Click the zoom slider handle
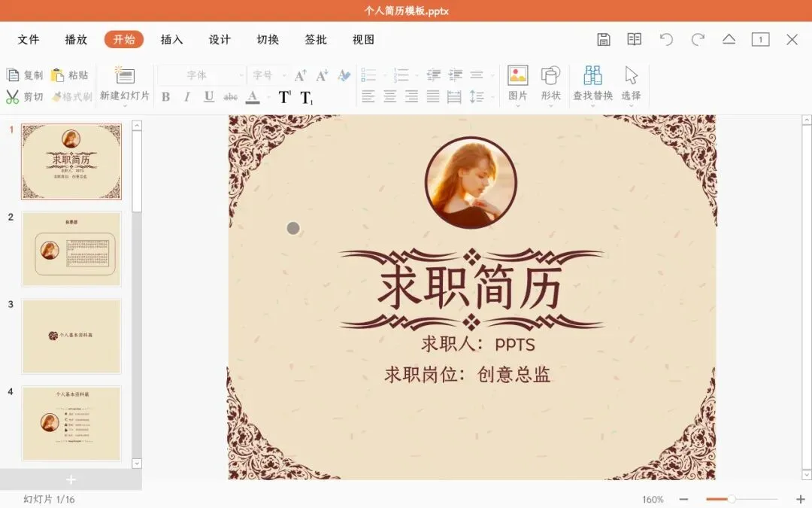The height and width of the screenshot is (508, 812). 732,499
